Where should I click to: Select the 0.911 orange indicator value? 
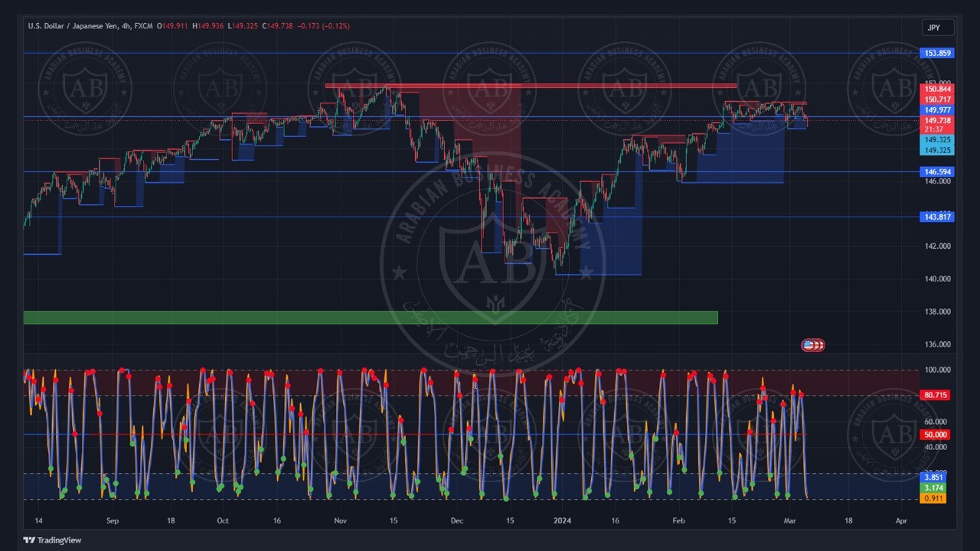coord(933,498)
